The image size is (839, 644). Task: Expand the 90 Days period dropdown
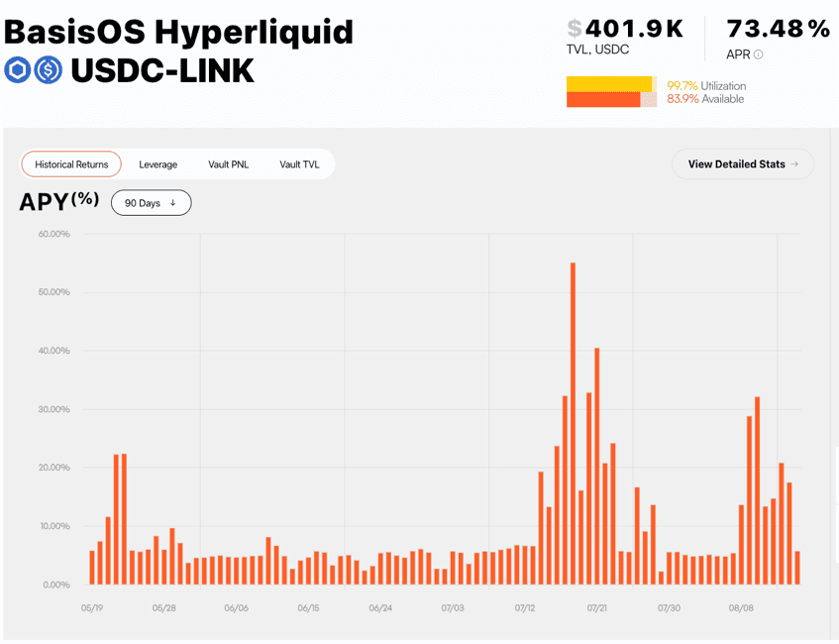(151, 203)
